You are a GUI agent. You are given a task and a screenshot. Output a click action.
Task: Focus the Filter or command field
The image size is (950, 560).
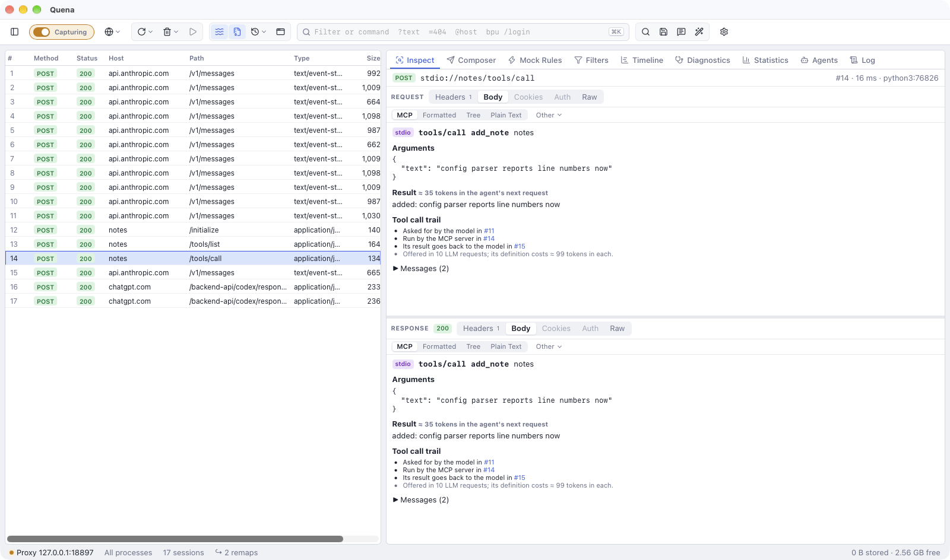click(463, 32)
